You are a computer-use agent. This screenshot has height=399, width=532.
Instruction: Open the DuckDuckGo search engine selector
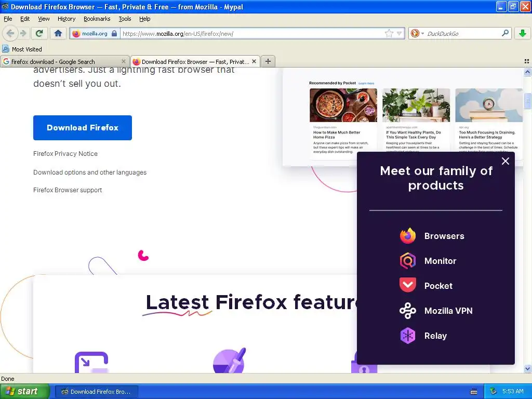tap(417, 33)
